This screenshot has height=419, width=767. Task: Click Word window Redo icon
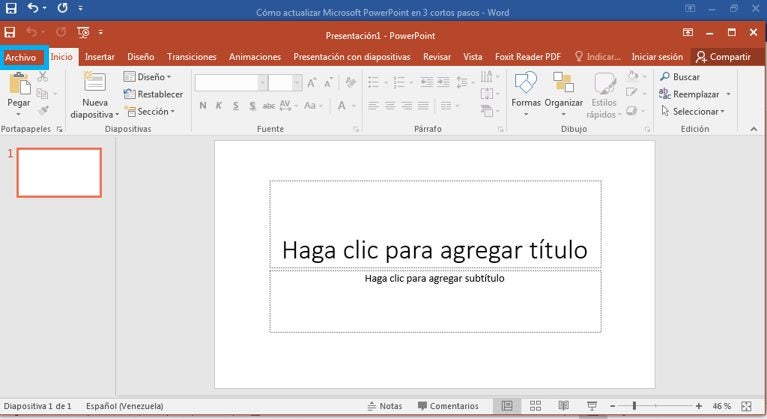click(62, 8)
